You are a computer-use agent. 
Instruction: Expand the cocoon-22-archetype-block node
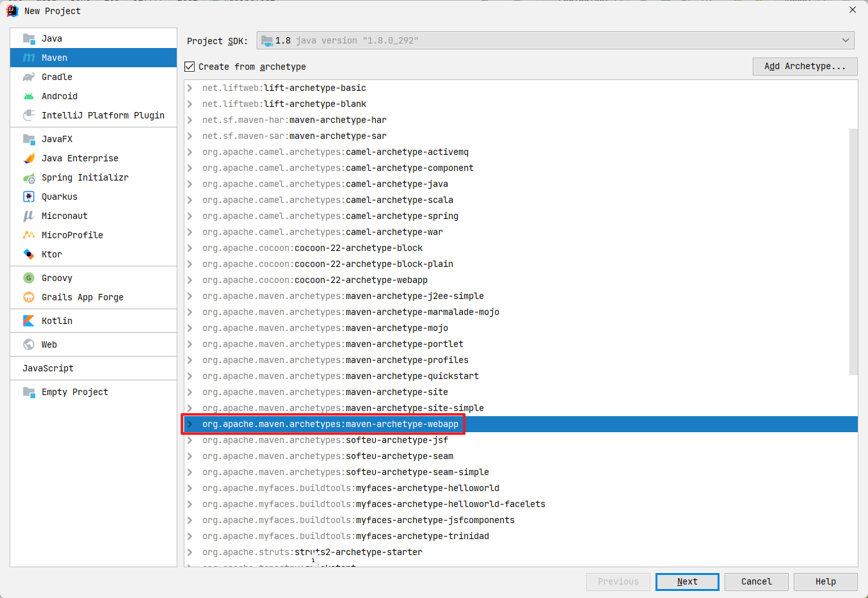(189, 248)
